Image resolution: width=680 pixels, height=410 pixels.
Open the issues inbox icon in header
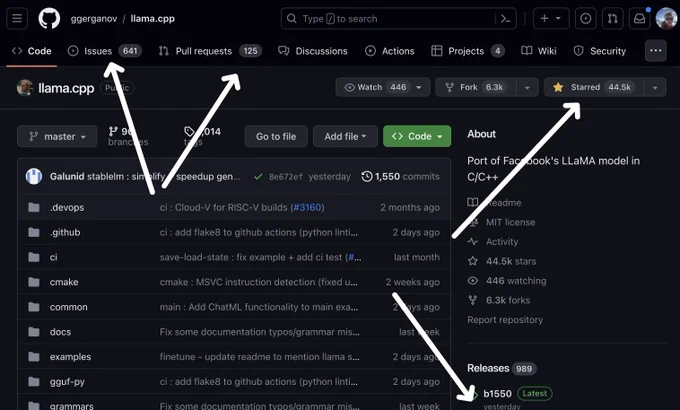[585, 19]
